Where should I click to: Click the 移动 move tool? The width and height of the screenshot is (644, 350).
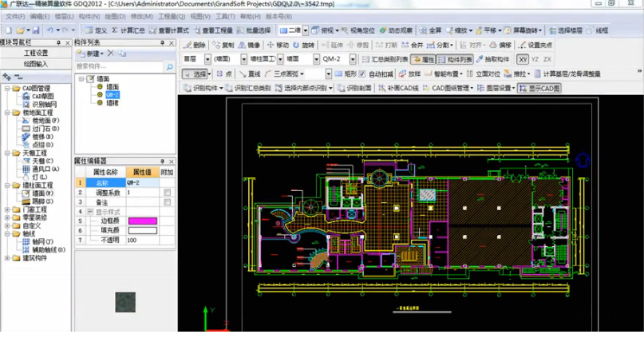pyautogui.click(x=278, y=45)
